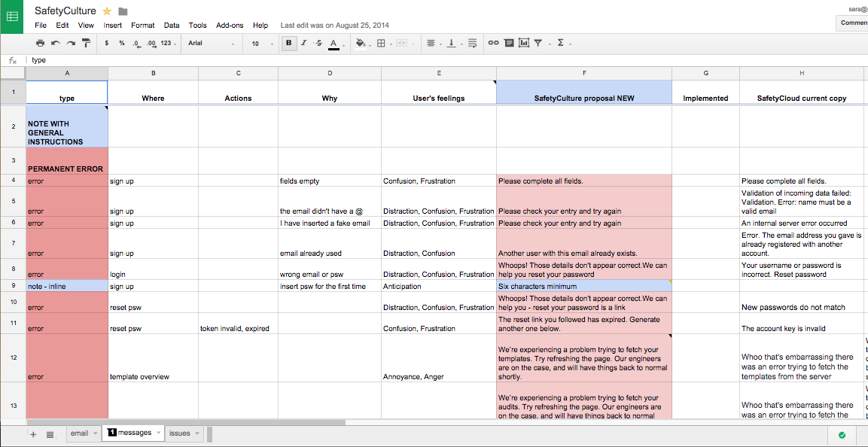View last edit on August 25, 2014
This screenshot has width=868, height=447.
tap(334, 26)
